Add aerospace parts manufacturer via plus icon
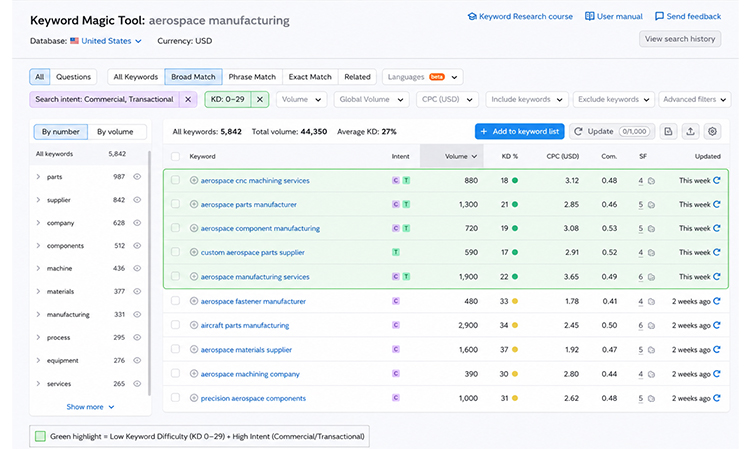The width and height of the screenshot is (750, 450). point(194,204)
